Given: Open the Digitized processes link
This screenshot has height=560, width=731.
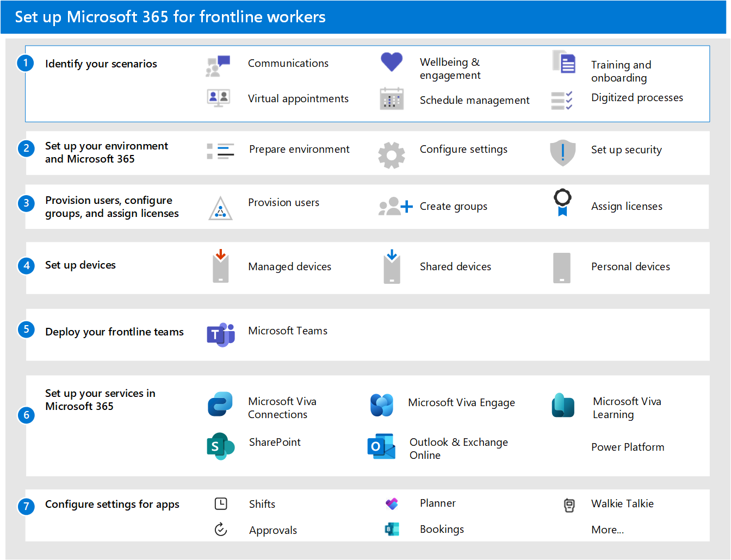Looking at the screenshot, I should pos(637,97).
